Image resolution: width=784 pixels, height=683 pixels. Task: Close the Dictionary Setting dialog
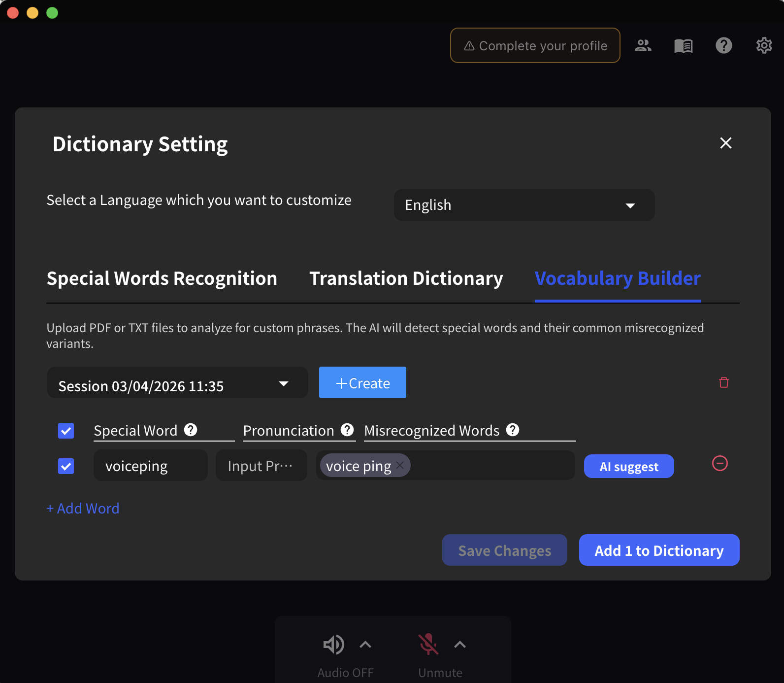(726, 143)
